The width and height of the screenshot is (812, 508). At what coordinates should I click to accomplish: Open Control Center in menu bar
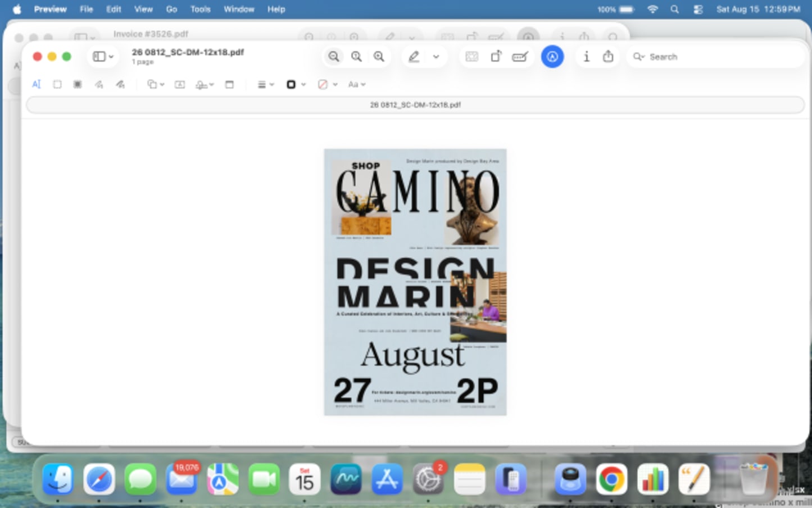tap(698, 9)
